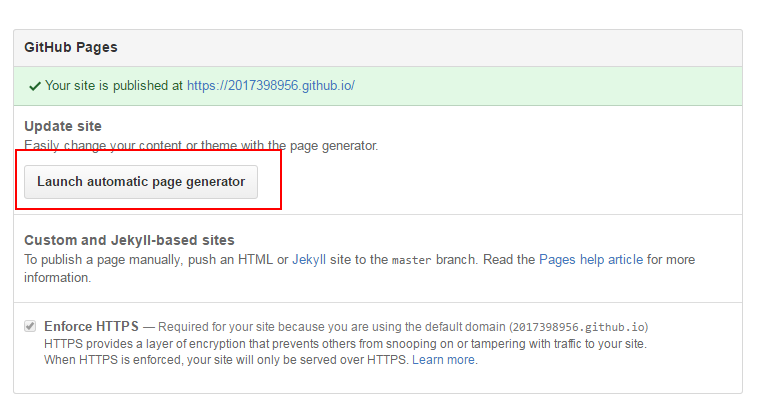Open the Pages help article link

(591, 260)
